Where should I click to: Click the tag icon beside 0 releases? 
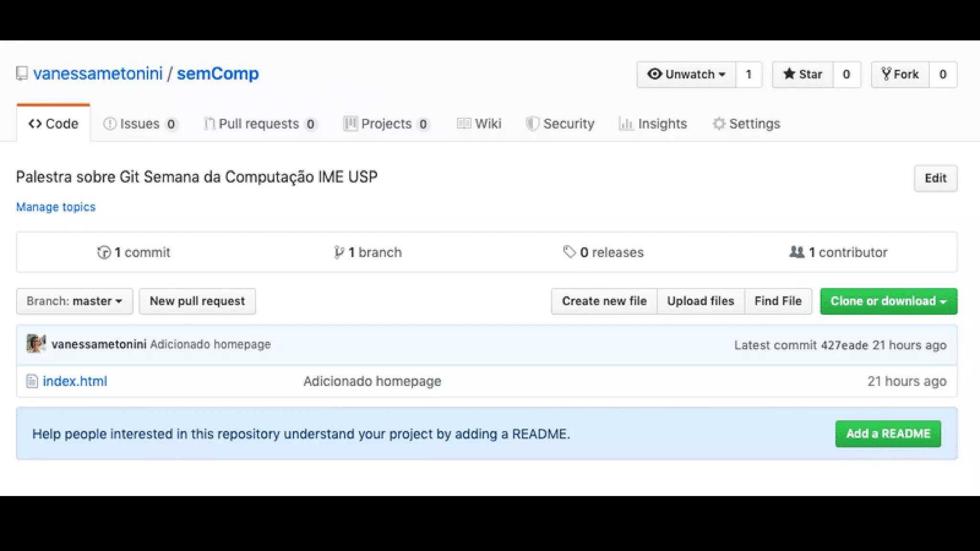point(569,252)
